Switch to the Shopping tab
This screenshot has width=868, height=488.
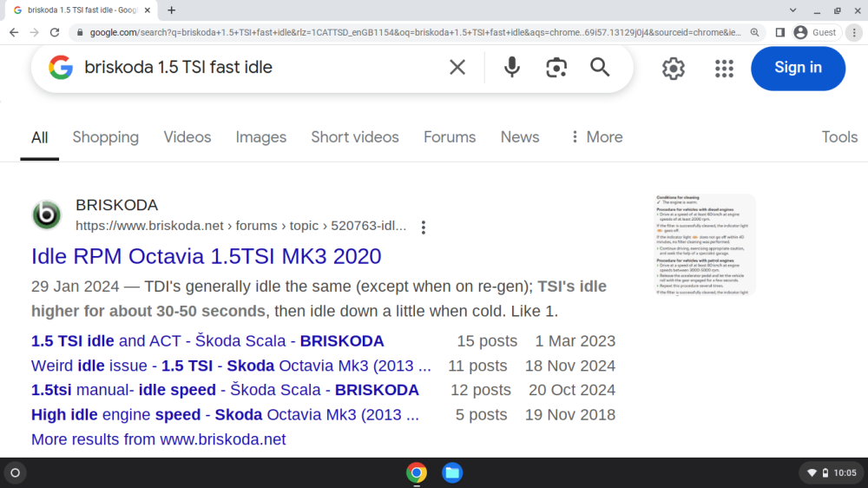click(106, 137)
